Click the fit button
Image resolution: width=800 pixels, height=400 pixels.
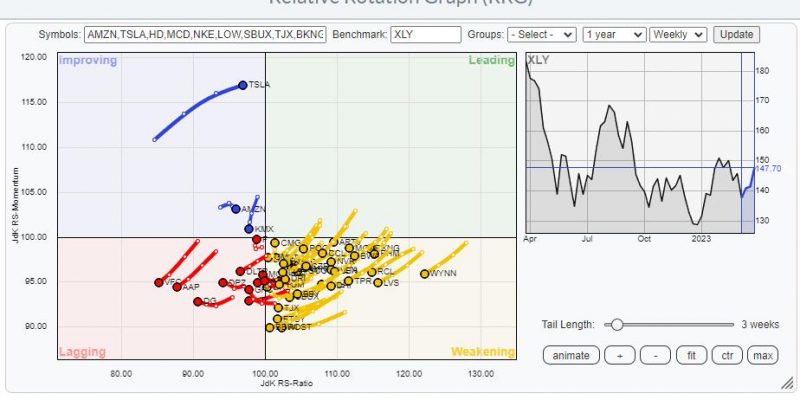click(x=691, y=355)
